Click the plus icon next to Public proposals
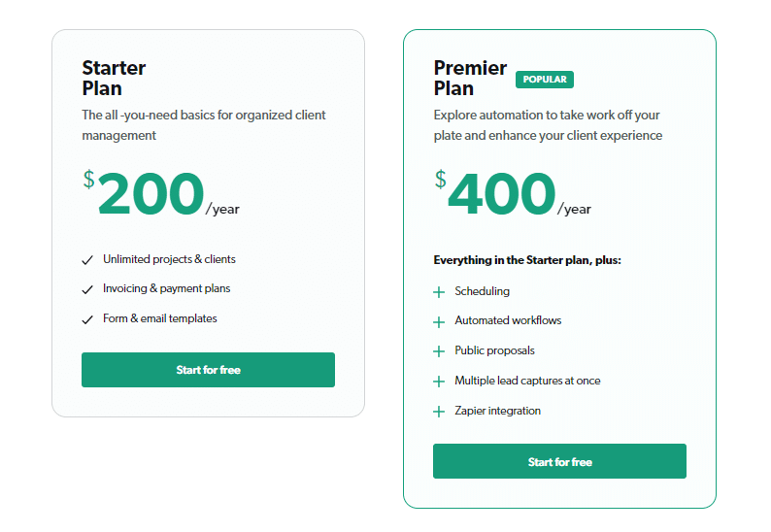The image size is (771, 532). coord(439,351)
